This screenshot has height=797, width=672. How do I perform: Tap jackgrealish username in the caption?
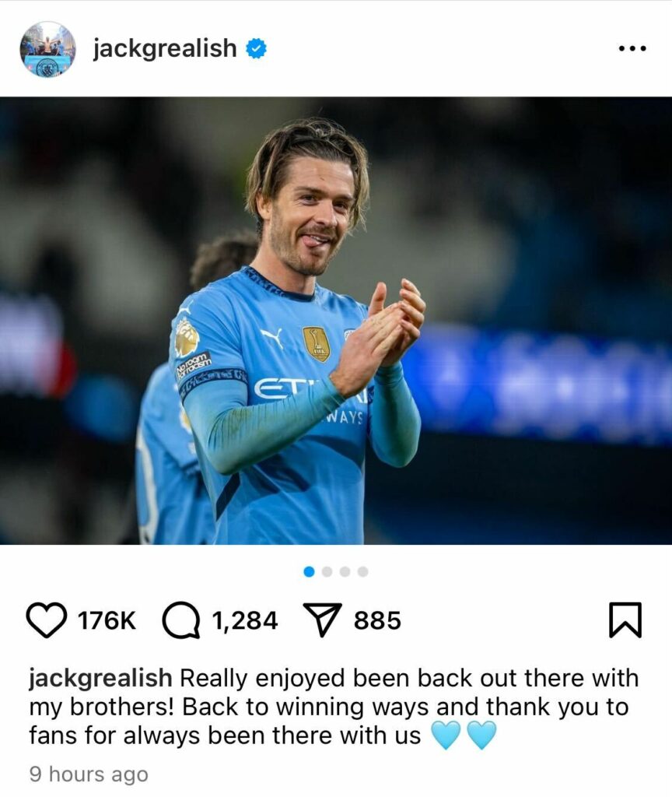(x=100, y=679)
